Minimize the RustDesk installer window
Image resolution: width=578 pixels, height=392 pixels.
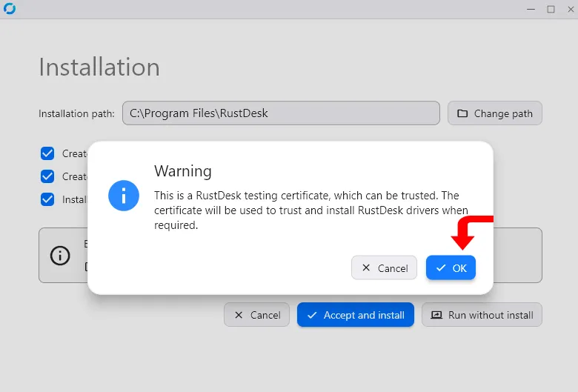point(531,9)
